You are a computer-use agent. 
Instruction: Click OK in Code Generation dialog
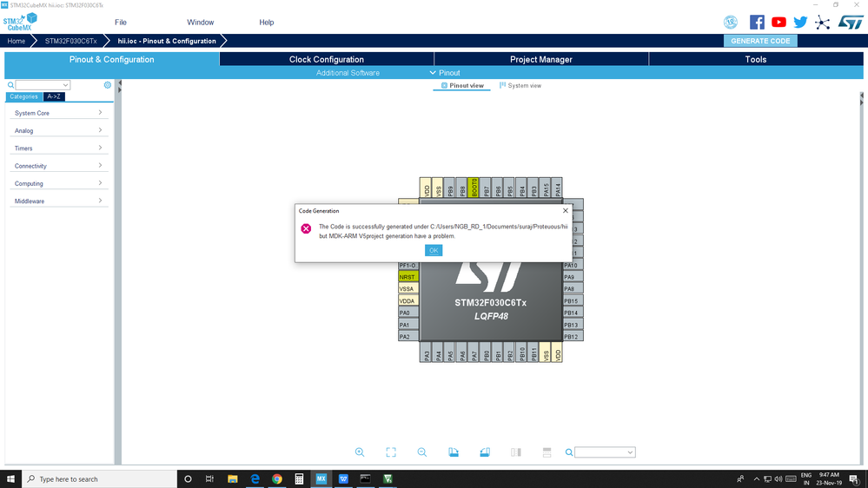tap(434, 250)
